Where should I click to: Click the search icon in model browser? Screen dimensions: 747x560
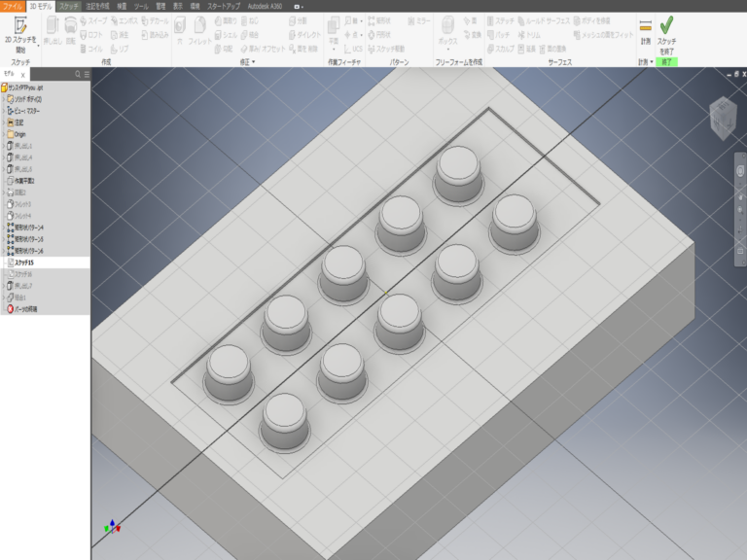point(77,74)
